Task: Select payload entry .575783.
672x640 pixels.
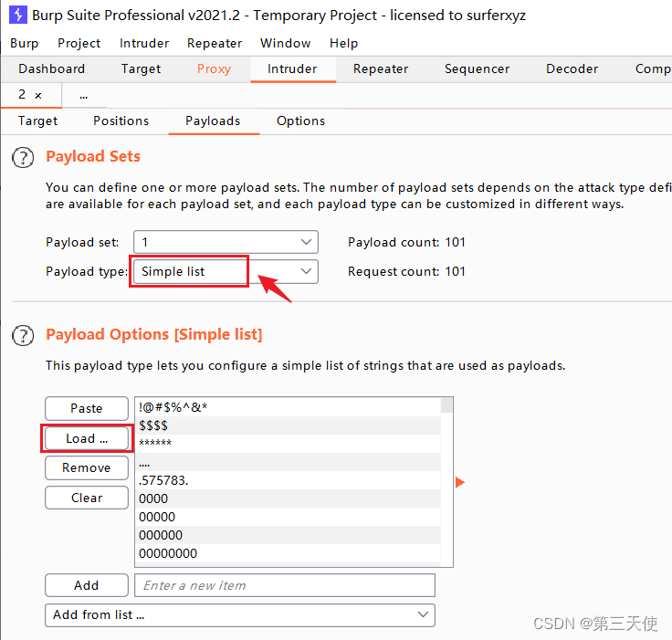Action: (x=288, y=480)
